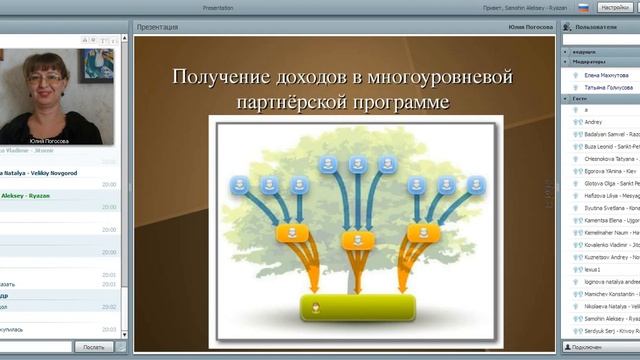640x360 pixels.
Task: Select user Татьяна Голиусова
Action: point(609,87)
